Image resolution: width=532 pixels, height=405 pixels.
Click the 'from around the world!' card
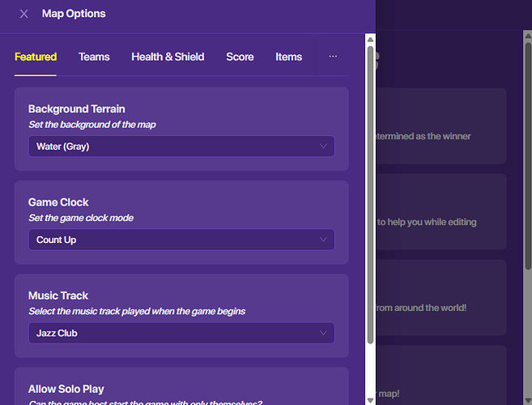point(441,297)
